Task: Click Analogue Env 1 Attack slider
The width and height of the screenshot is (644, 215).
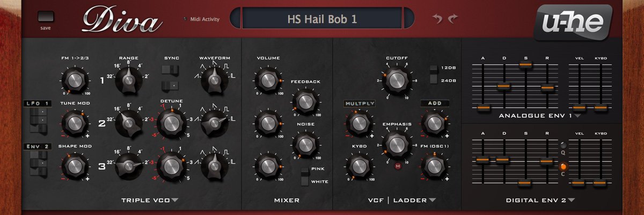Action: click(x=483, y=108)
